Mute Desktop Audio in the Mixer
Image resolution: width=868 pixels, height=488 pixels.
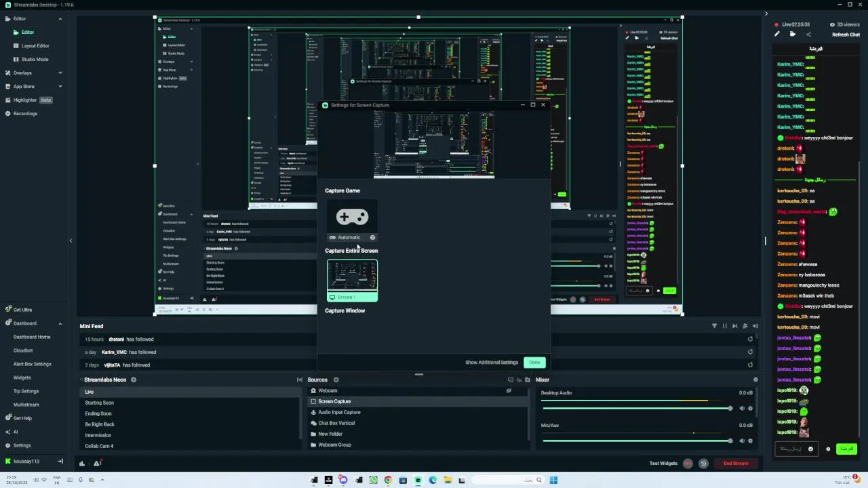[741, 408]
